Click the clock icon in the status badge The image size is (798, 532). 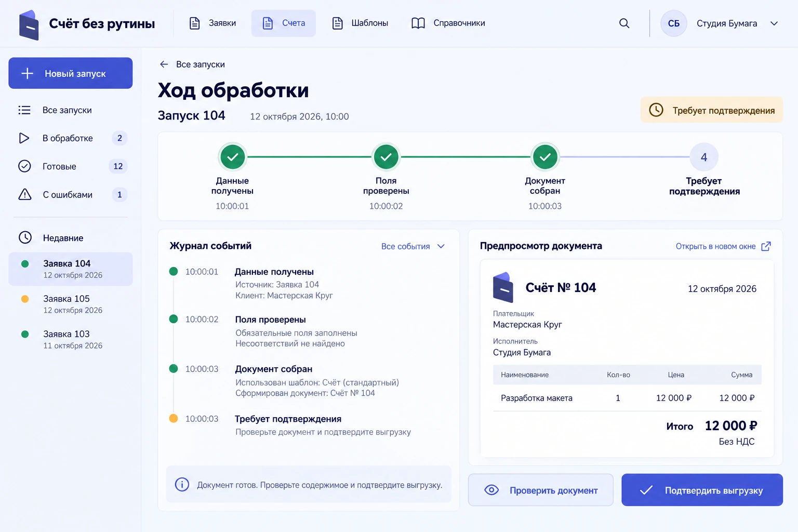click(x=656, y=110)
